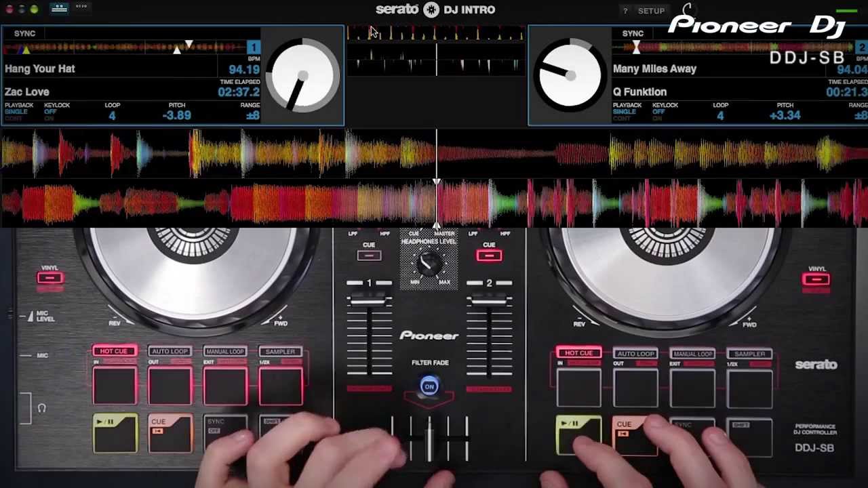Turn deck 1 keylock OFF

tap(50, 112)
